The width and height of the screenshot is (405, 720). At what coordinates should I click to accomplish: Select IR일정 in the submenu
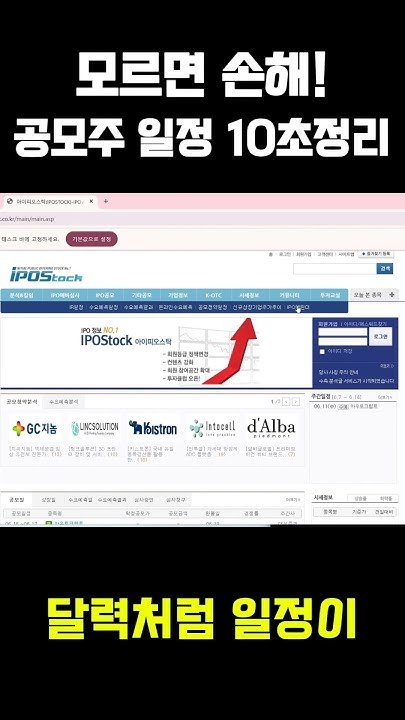pos(75,307)
